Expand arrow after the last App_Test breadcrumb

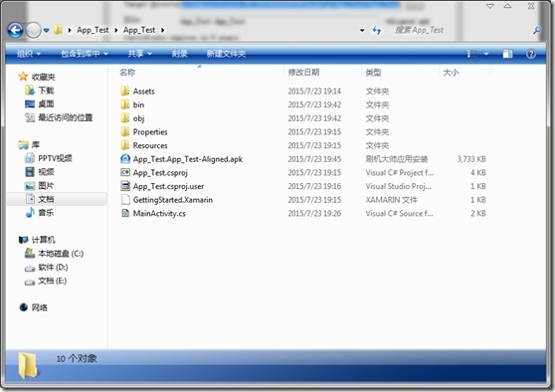point(163,30)
